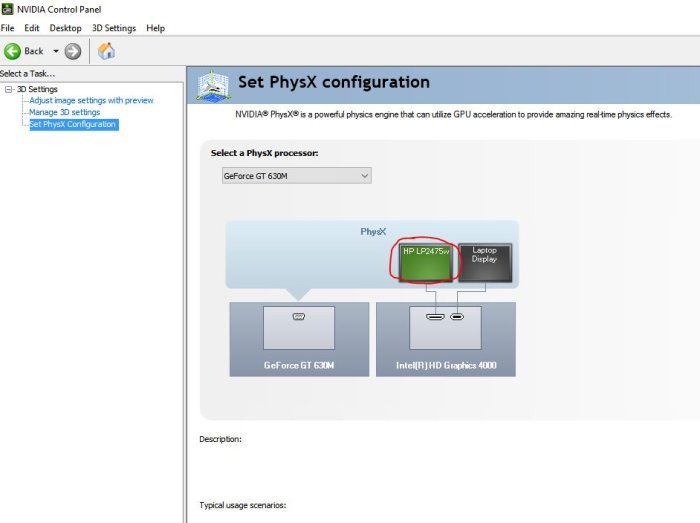Select the HP LP2475w monitor icon

[426, 263]
